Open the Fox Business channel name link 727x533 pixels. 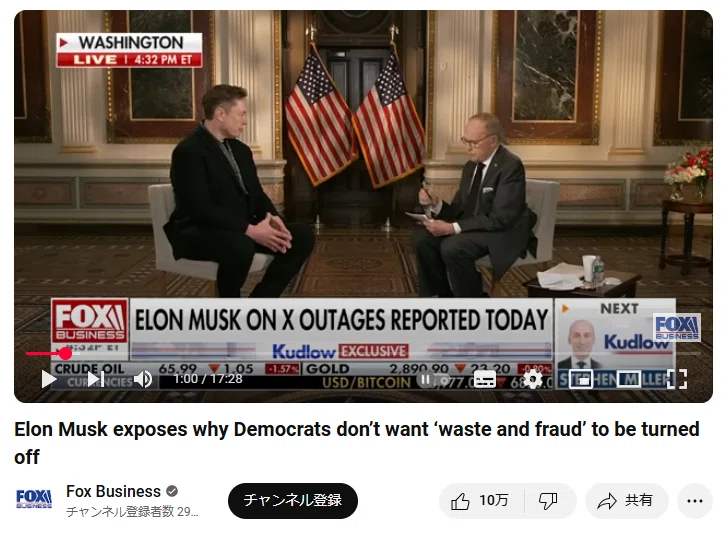pos(114,491)
